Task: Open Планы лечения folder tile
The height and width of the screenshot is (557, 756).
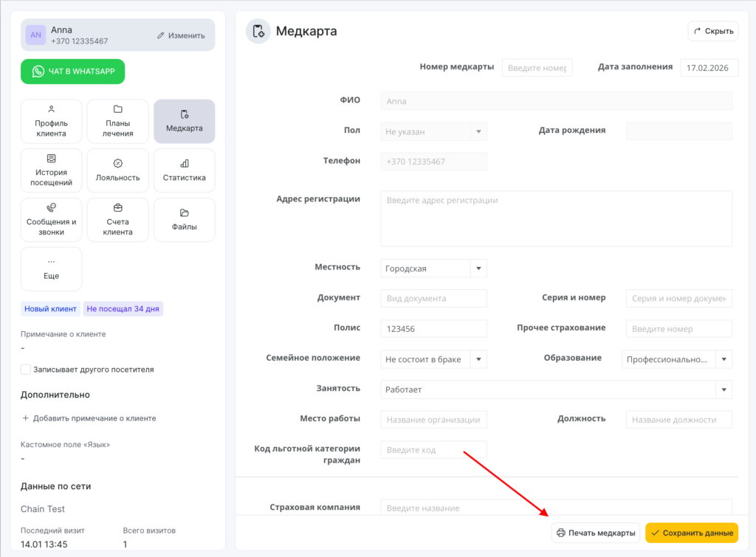Action: 117,121
